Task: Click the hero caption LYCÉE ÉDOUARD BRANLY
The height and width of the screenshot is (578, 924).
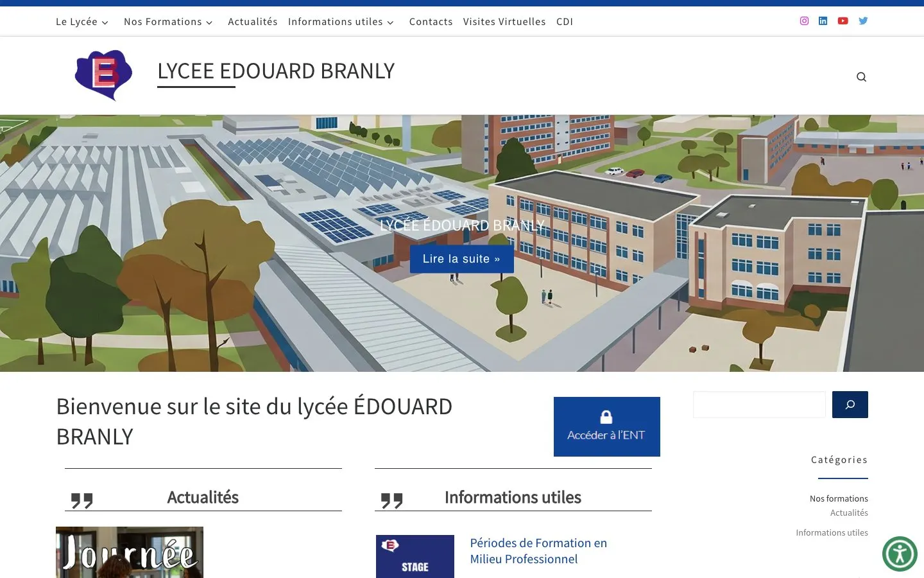Action: pos(462,225)
